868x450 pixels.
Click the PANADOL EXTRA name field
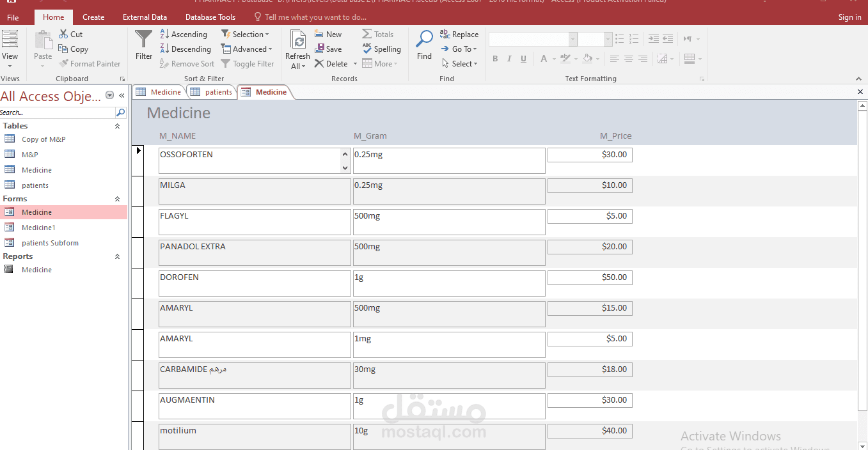[255, 252]
